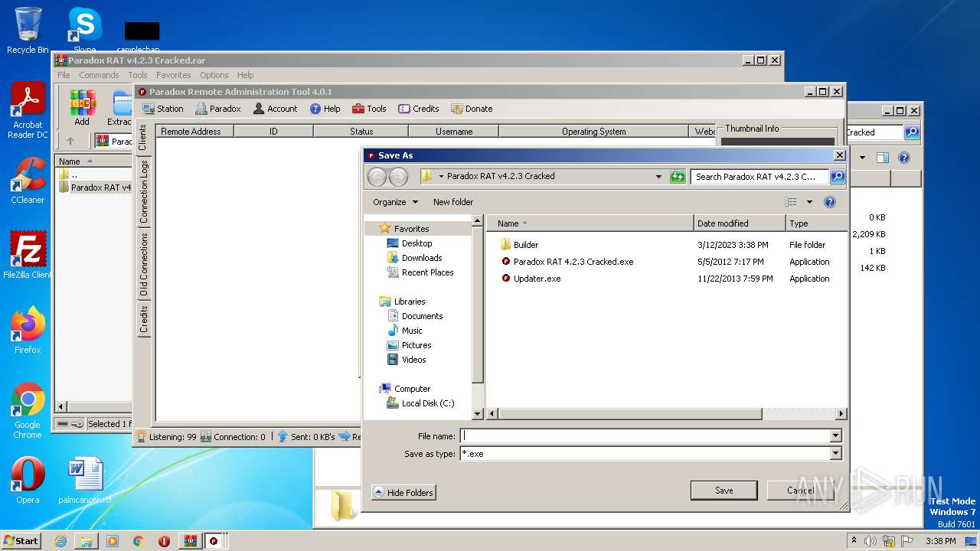Select Recent Places in navigation pane

point(427,272)
